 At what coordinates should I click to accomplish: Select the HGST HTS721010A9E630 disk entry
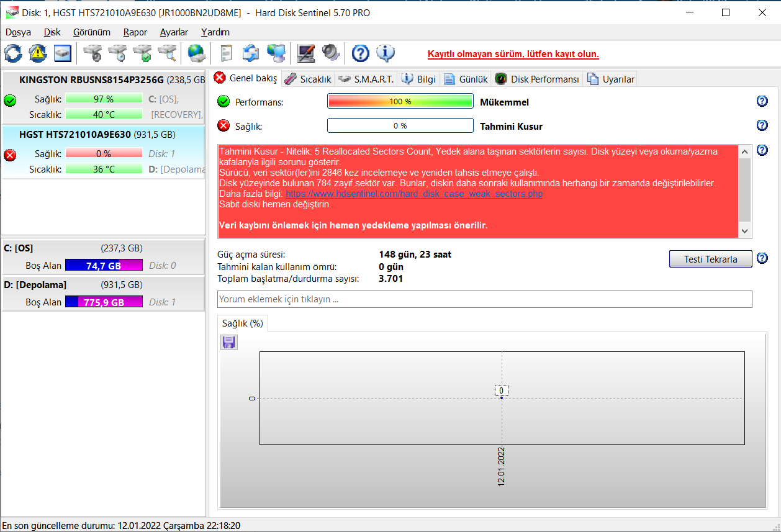104,152
